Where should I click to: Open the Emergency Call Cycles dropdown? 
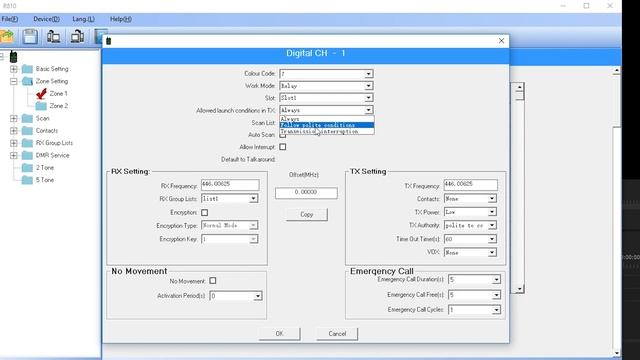pyautogui.click(x=496, y=310)
